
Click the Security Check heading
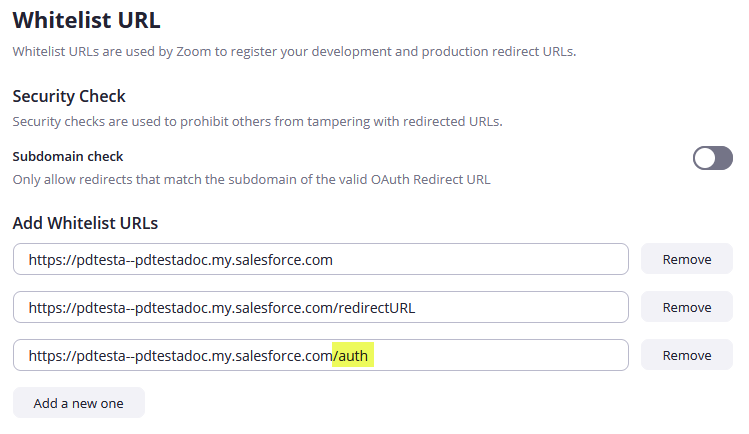[x=69, y=97]
